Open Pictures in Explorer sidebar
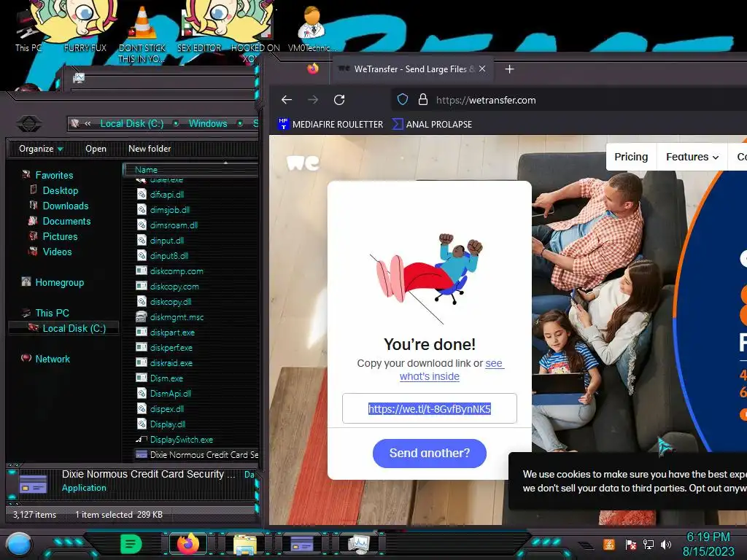This screenshot has height=560, width=747. [60, 236]
